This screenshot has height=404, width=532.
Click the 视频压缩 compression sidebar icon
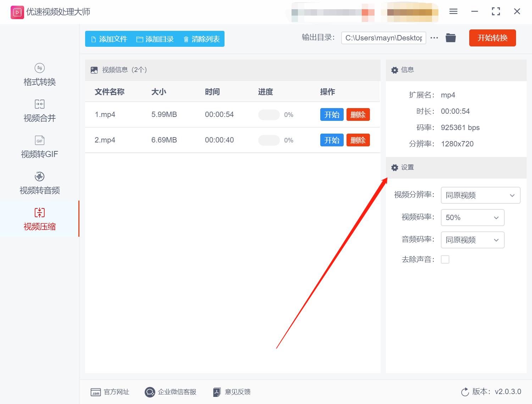coord(39,212)
